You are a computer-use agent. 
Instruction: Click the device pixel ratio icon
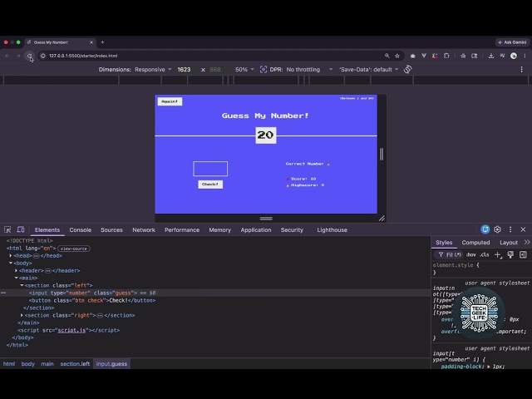(264, 70)
